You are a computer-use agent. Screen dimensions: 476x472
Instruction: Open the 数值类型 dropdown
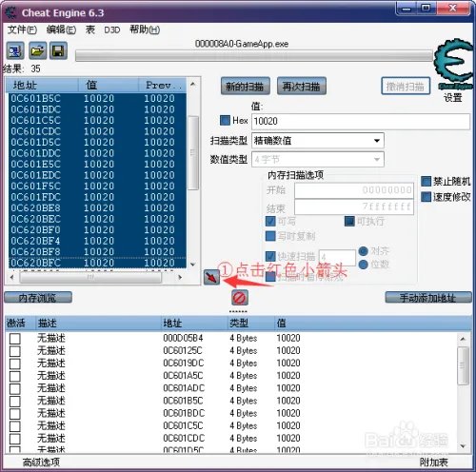(x=318, y=159)
